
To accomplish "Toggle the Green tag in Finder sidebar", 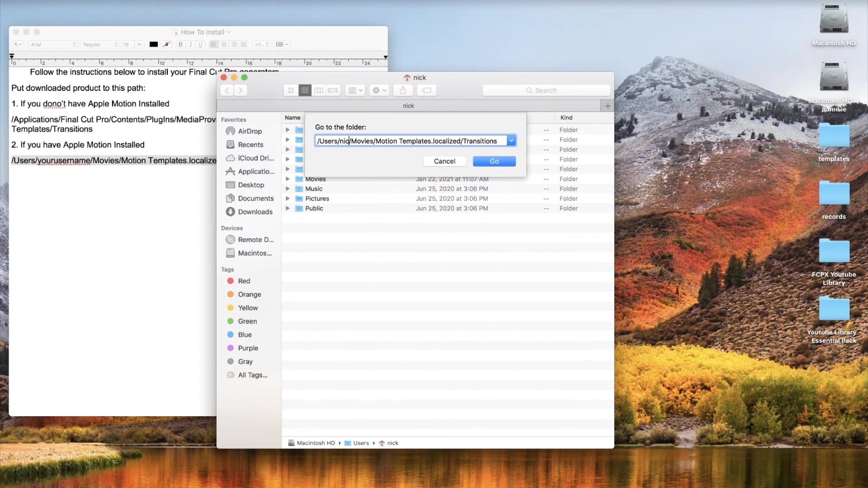I will 247,320.
